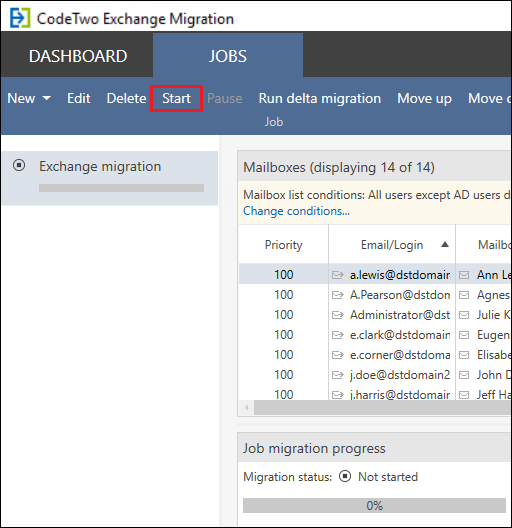Click the Not started status icon
The width and height of the screenshot is (512, 528).
(x=345, y=476)
